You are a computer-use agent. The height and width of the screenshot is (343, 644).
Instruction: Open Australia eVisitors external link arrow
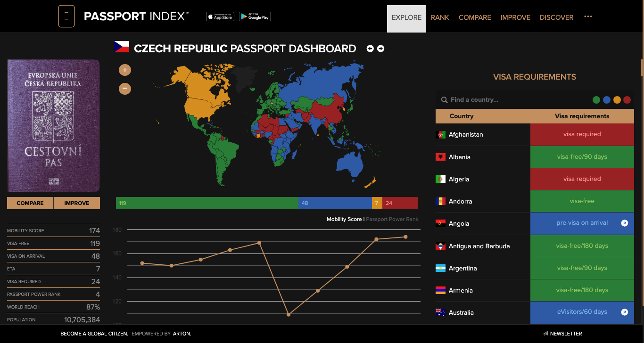[x=625, y=312]
